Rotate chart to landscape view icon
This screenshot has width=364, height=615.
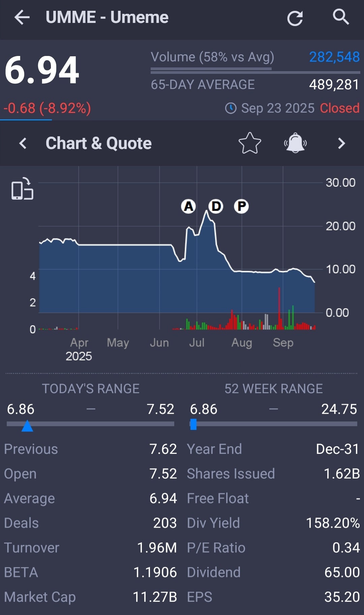click(x=22, y=188)
